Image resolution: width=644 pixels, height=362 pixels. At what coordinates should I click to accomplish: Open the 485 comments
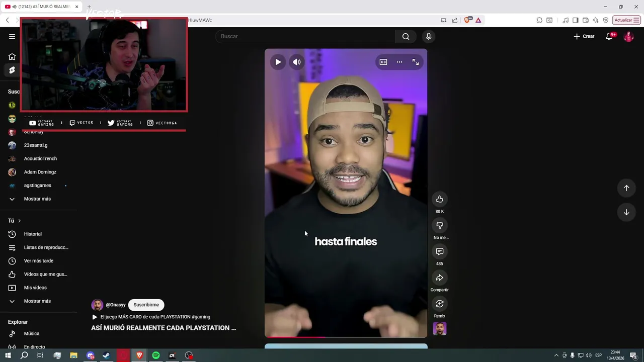(440, 251)
